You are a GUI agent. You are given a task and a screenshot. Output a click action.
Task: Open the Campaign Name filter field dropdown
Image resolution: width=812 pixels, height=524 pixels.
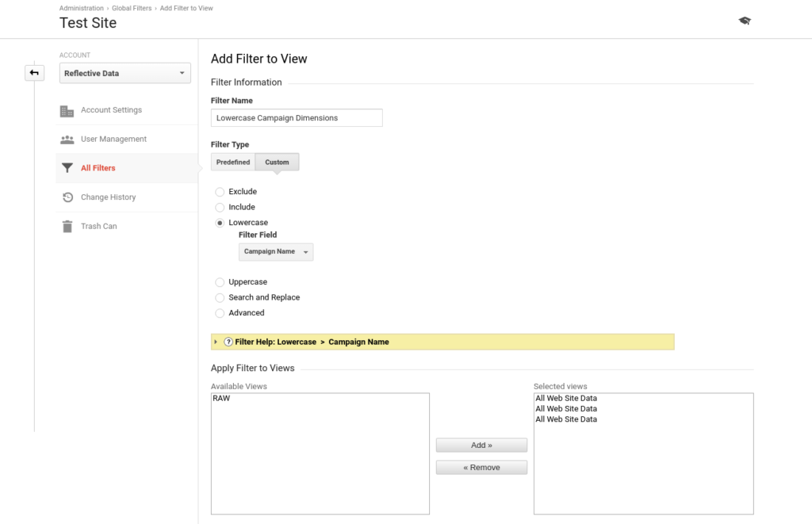[x=275, y=252]
